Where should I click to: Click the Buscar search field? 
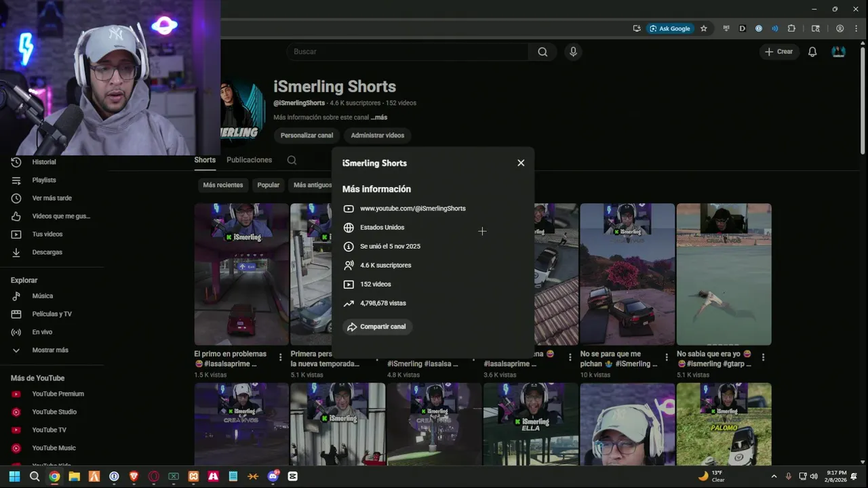(x=407, y=52)
